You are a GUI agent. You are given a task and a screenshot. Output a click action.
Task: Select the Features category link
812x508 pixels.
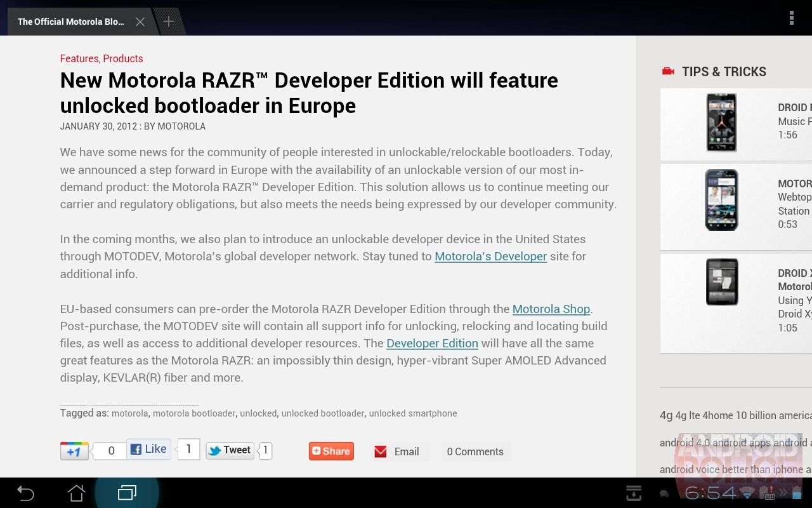79,58
